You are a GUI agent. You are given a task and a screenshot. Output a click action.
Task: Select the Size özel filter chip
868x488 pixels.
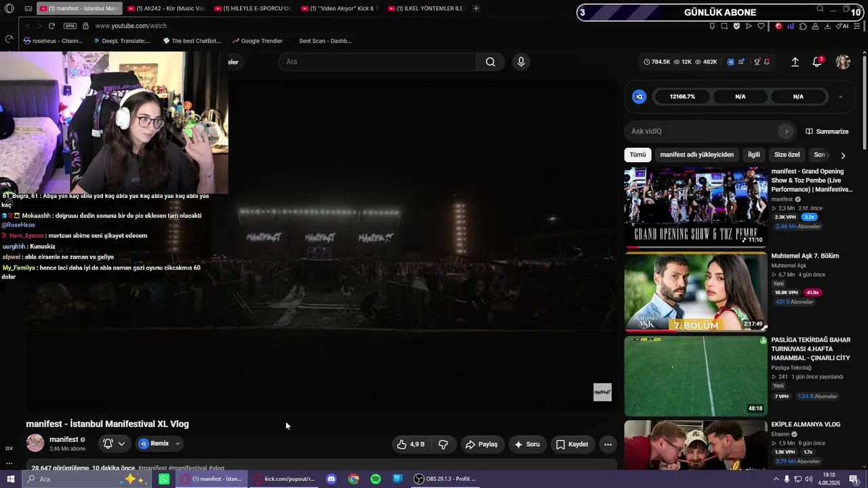click(x=787, y=155)
